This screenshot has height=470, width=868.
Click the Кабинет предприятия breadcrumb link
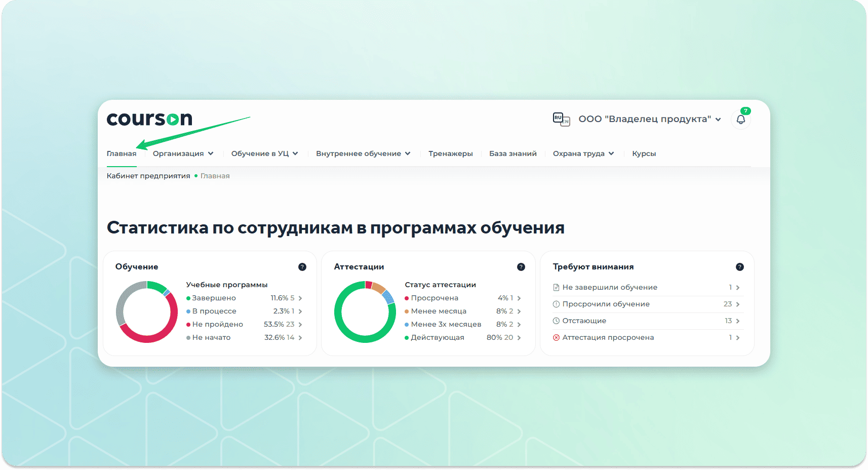pyautogui.click(x=148, y=176)
